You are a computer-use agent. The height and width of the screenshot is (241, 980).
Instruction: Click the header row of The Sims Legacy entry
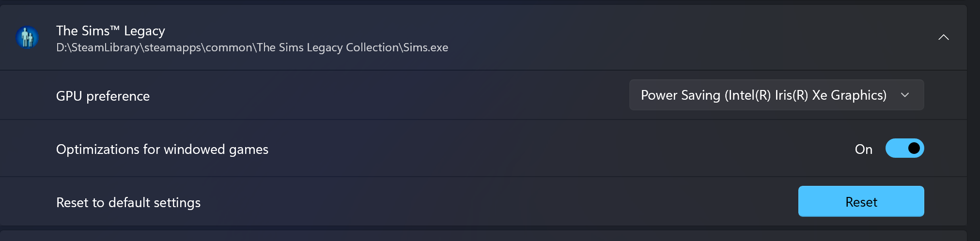[x=483, y=38]
